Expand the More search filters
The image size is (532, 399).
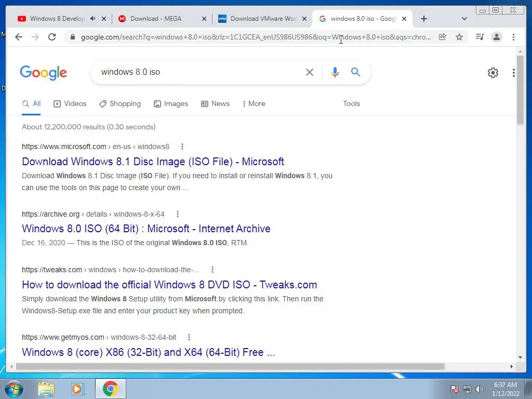click(254, 104)
